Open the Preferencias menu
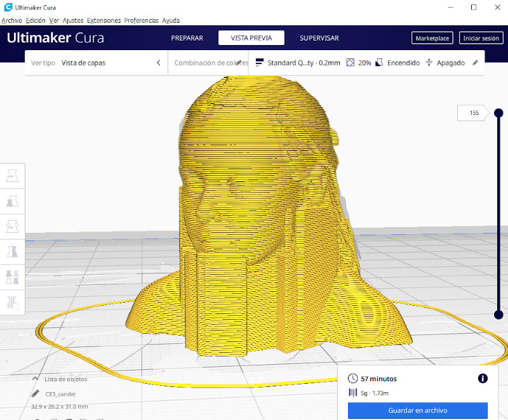This screenshot has width=508, height=420. (x=141, y=20)
